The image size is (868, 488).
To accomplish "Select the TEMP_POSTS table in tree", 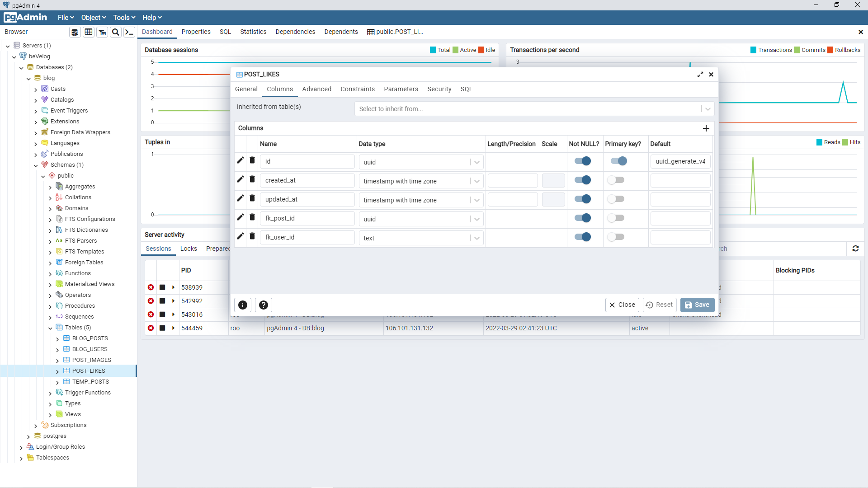I will pos(90,382).
